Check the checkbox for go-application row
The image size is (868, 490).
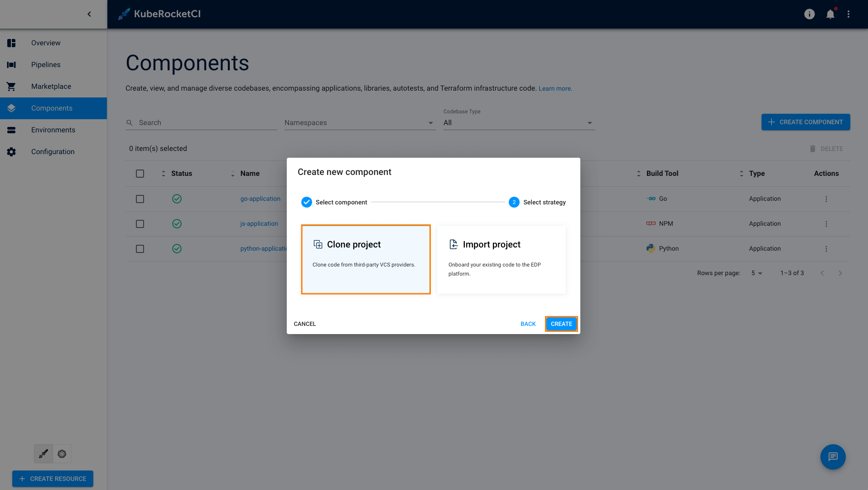[140, 199]
